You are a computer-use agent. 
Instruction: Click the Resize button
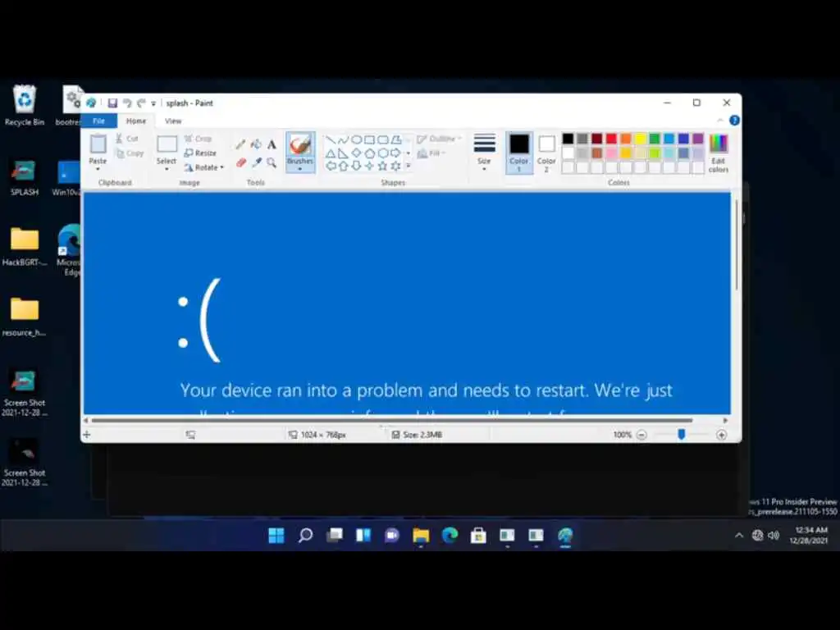pyautogui.click(x=200, y=153)
